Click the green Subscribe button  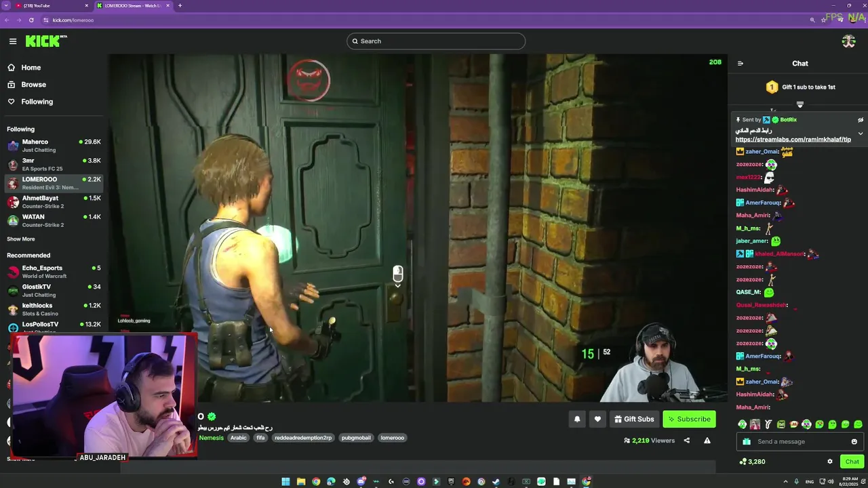[x=689, y=420]
